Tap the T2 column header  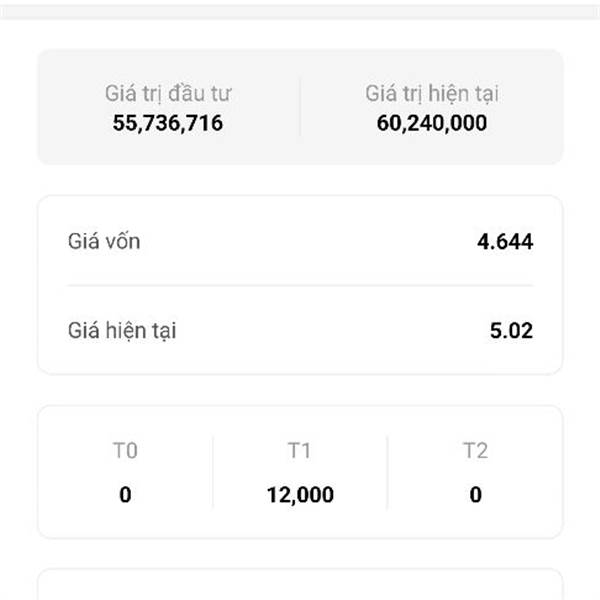(475, 451)
